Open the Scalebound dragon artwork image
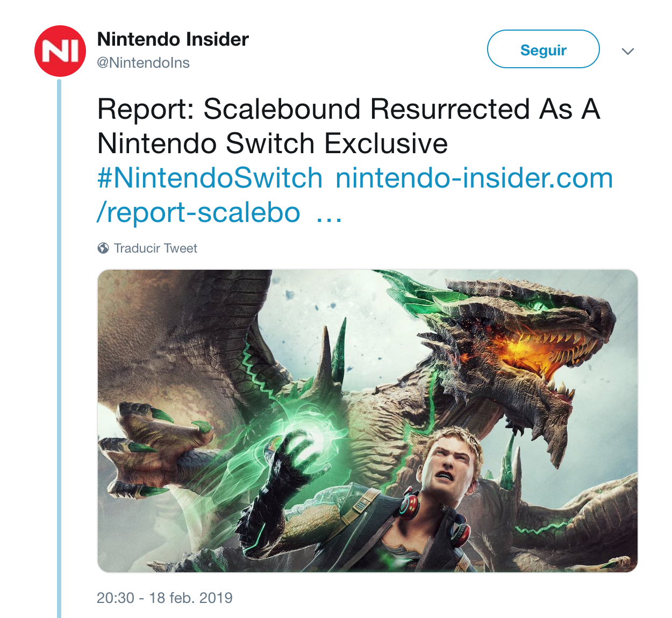672x618 pixels. coord(367,421)
